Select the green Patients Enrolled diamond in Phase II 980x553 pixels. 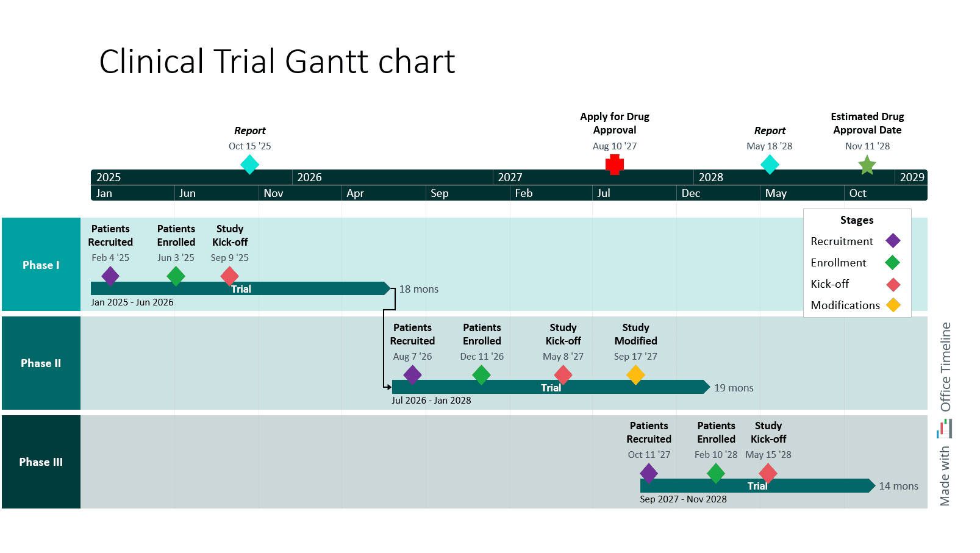[x=482, y=375]
